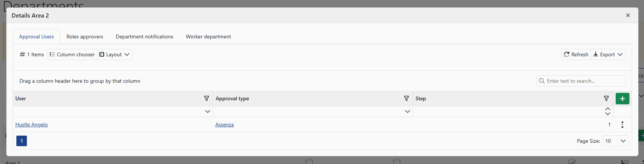Close the Details Area 2 dialog
The image size is (644, 164).
coord(628,15)
